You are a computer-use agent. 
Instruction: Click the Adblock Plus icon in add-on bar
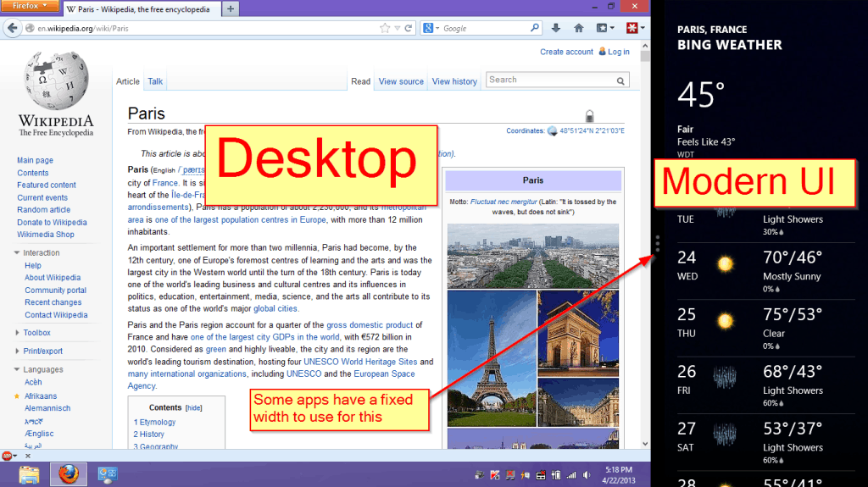pyautogui.click(x=7, y=456)
